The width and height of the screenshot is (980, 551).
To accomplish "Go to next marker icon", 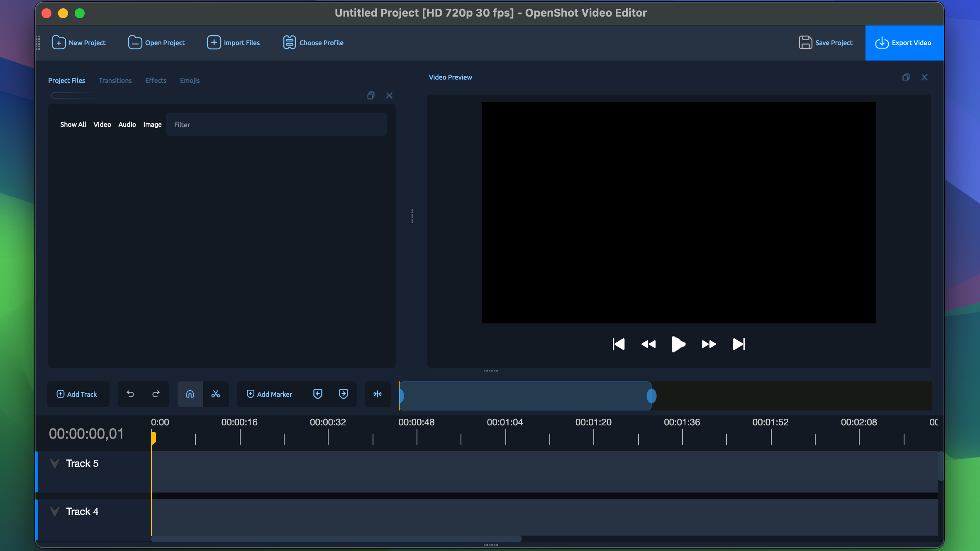I will (344, 394).
